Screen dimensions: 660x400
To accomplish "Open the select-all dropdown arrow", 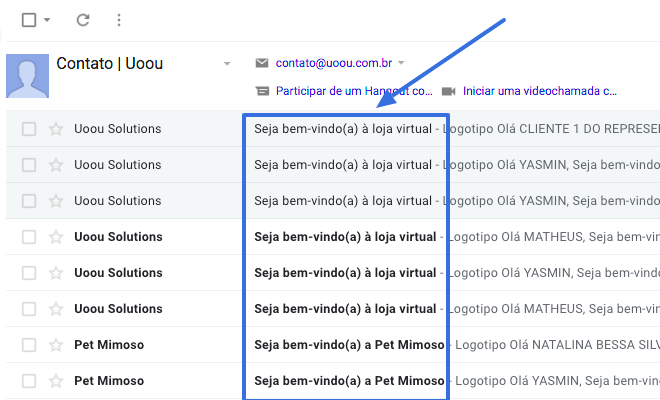I will click(x=47, y=20).
